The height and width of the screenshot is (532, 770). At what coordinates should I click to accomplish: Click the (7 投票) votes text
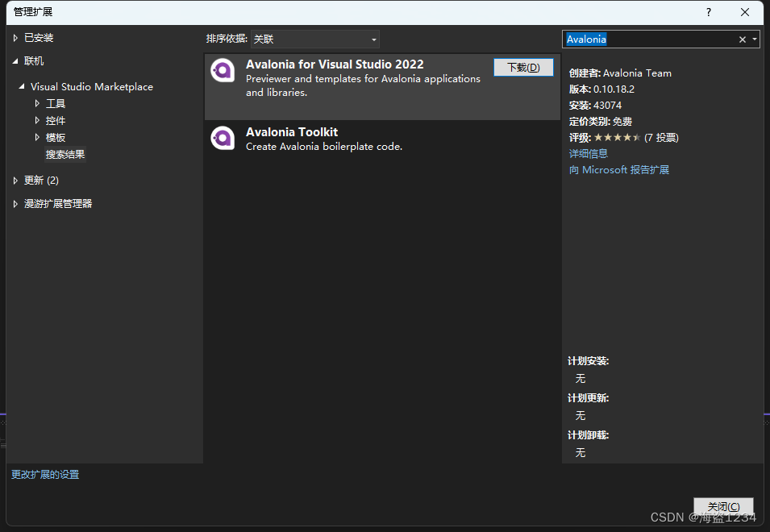click(661, 138)
